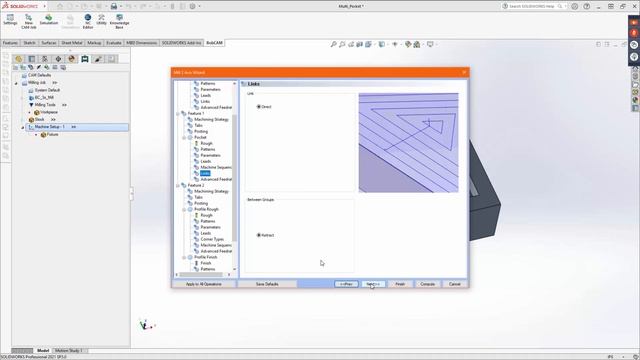This screenshot has width=640, height=360.
Task: Collapse the Milling Job tree node
Action: coord(16,83)
